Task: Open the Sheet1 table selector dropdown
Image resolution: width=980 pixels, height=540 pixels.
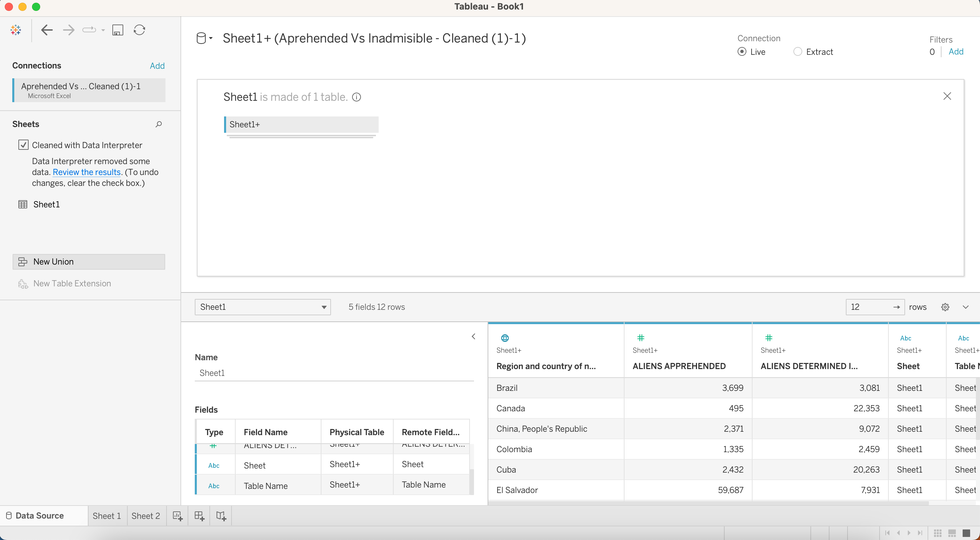Action: click(x=263, y=307)
